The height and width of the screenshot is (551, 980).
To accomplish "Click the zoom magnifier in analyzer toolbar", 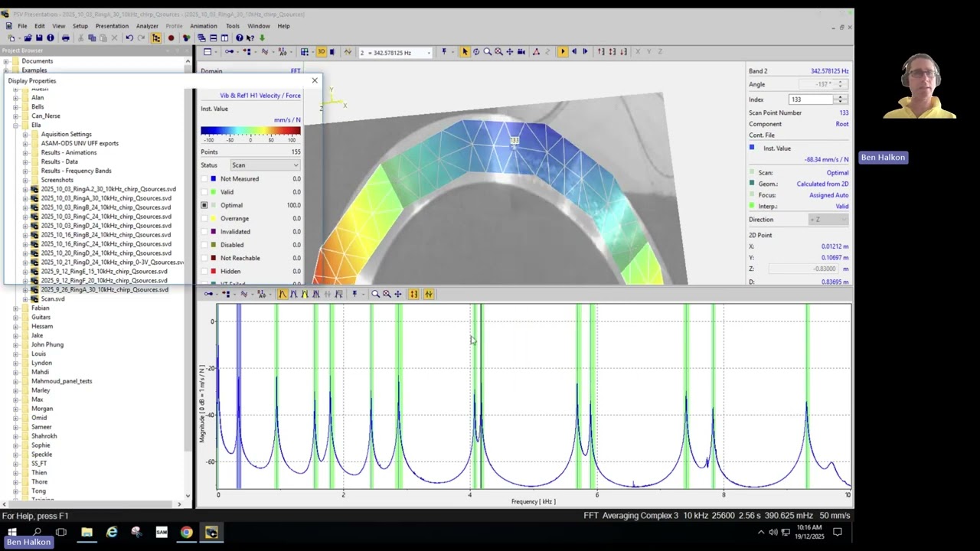I will (375, 294).
